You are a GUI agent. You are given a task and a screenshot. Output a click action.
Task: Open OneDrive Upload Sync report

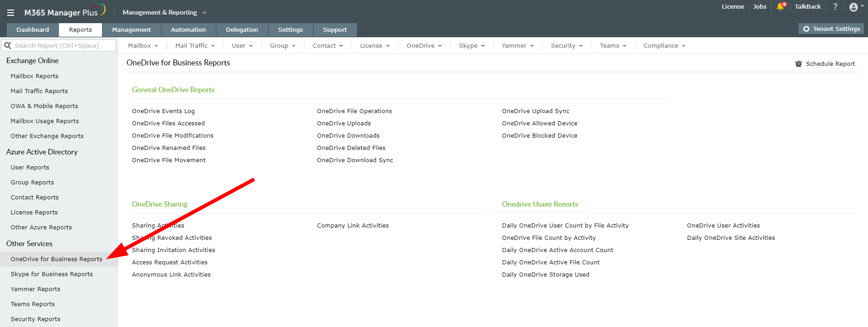pyautogui.click(x=536, y=111)
